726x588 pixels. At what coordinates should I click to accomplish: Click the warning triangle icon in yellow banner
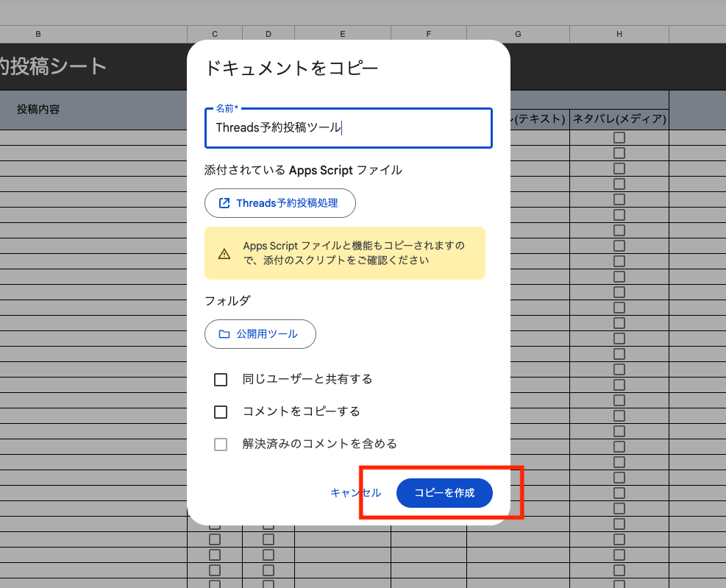pos(224,254)
